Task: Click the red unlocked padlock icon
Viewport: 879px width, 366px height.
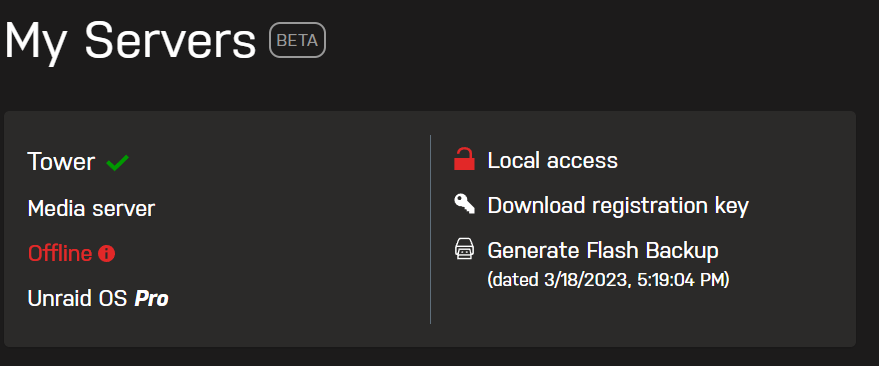Action: [x=464, y=159]
